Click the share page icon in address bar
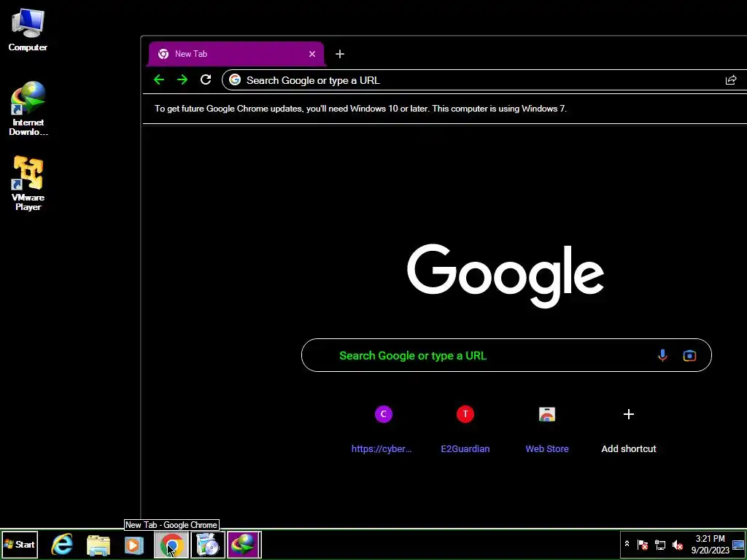Image resolution: width=747 pixels, height=560 pixels. point(731,80)
